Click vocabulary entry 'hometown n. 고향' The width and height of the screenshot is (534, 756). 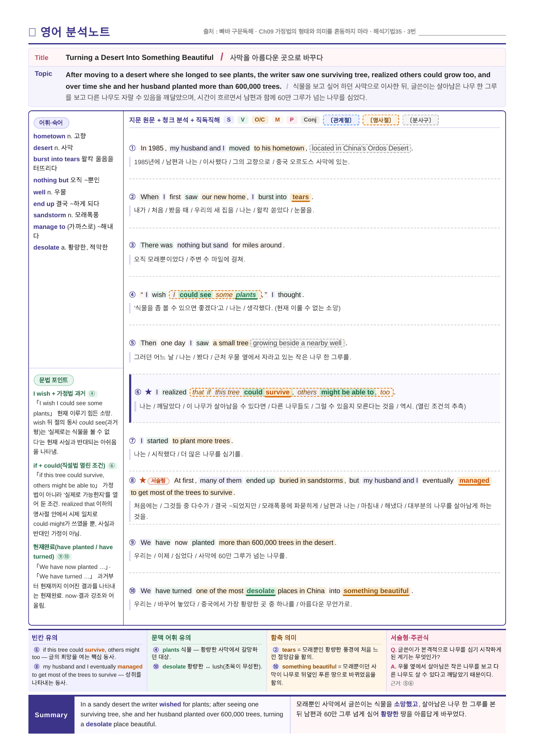60,136
